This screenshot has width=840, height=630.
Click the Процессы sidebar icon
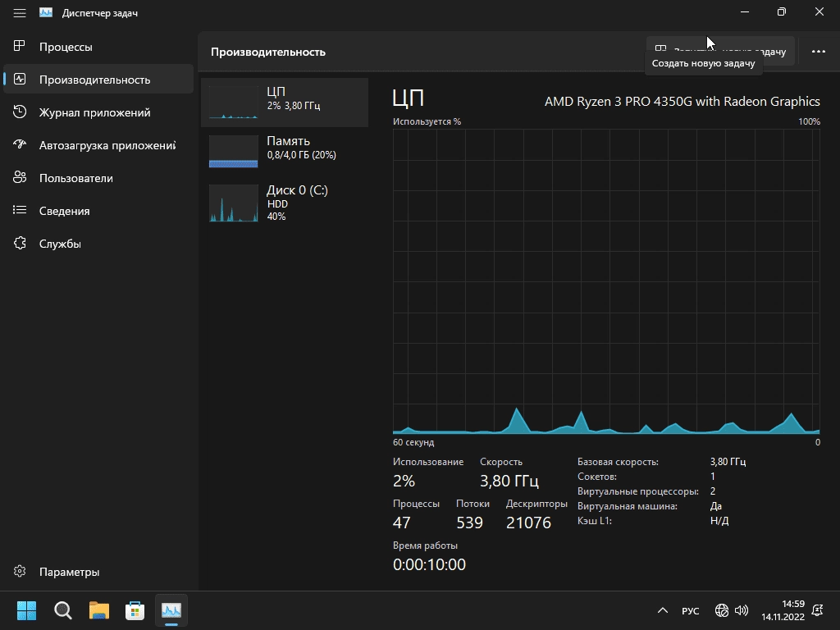[20, 46]
